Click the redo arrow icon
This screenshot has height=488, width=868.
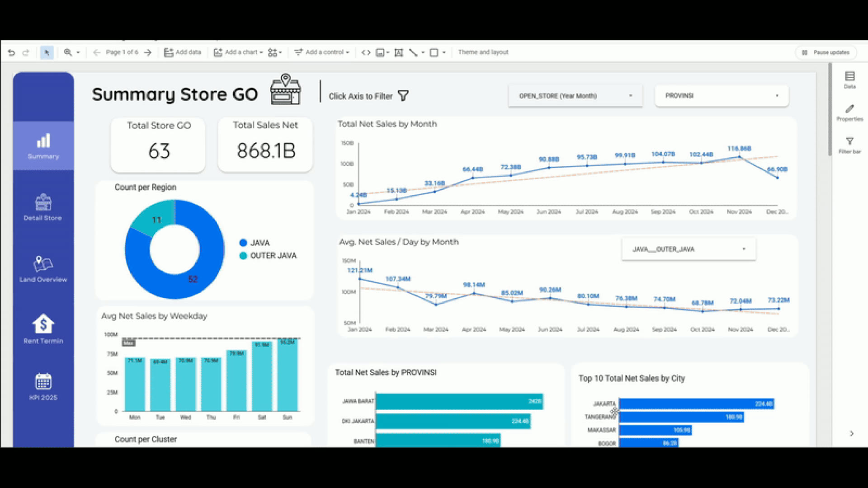tap(26, 52)
